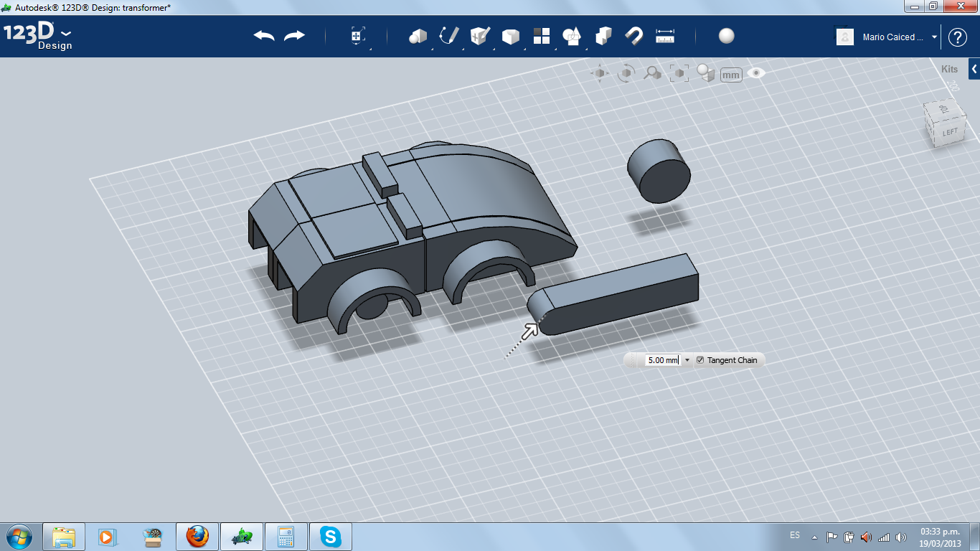980x551 pixels.
Task: Click the TOP face of view cube
Action: coord(944,108)
